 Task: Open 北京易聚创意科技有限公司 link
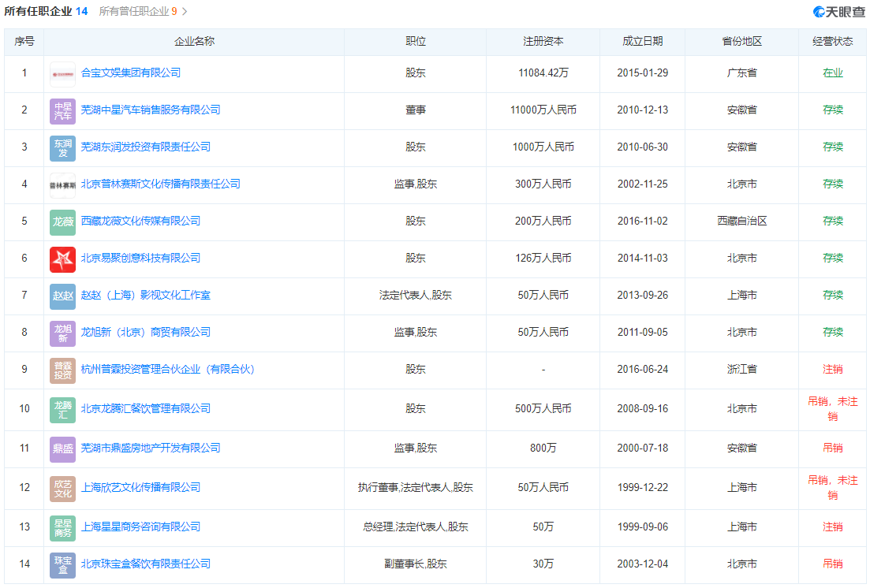[140, 258]
